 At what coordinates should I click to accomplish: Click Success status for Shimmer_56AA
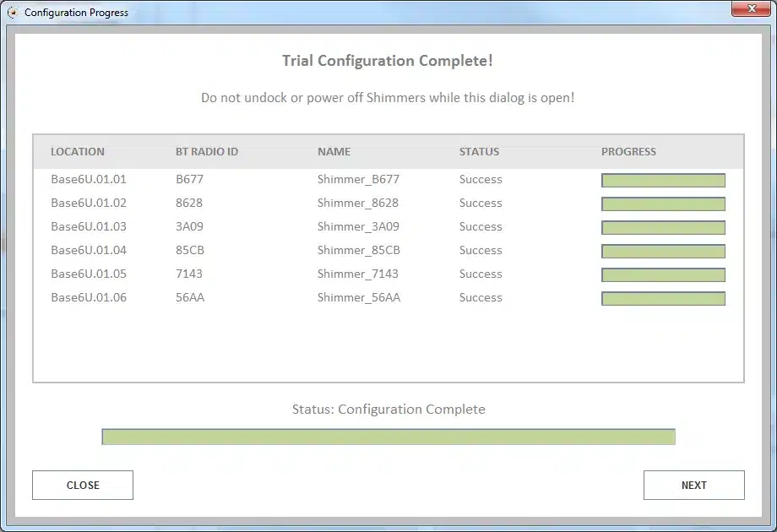click(481, 297)
